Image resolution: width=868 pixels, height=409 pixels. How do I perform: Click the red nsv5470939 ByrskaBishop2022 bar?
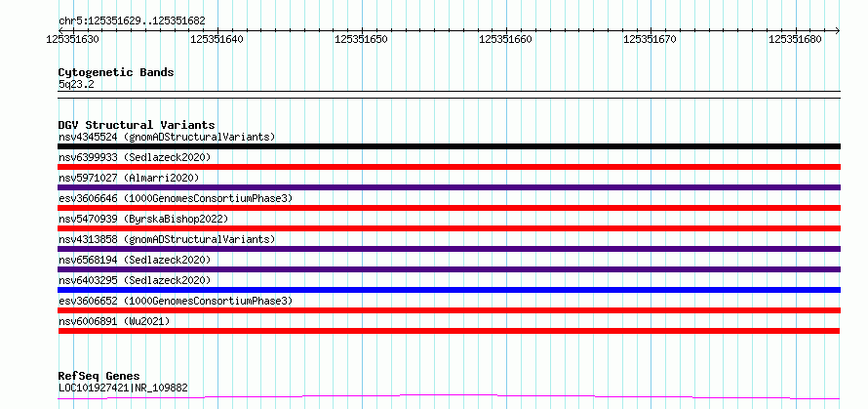[x=449, y=228]
